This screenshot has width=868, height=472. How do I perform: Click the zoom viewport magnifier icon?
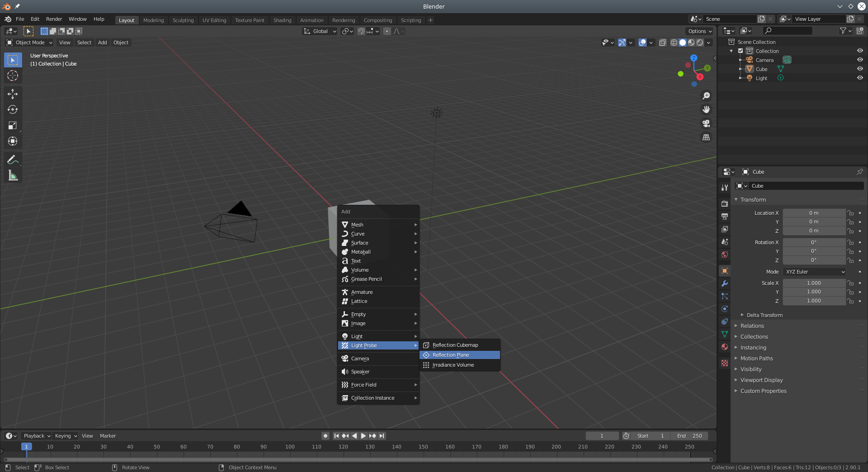coord(706,96)
